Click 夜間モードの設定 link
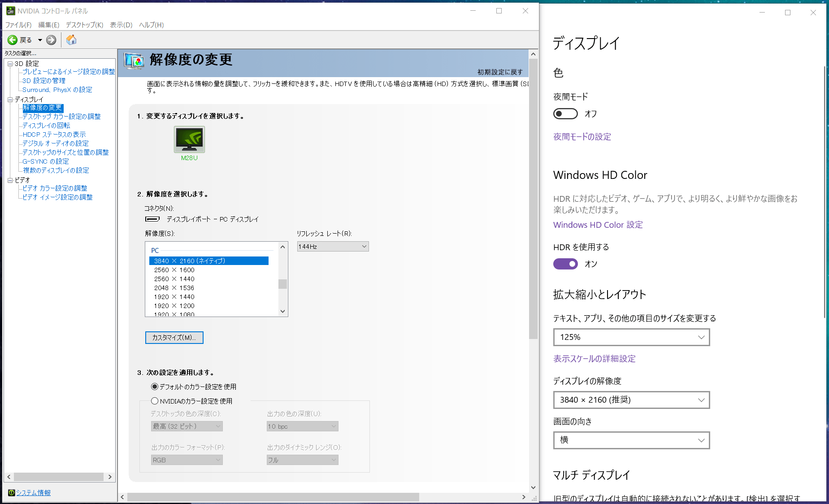 click(x=582, y=137)
